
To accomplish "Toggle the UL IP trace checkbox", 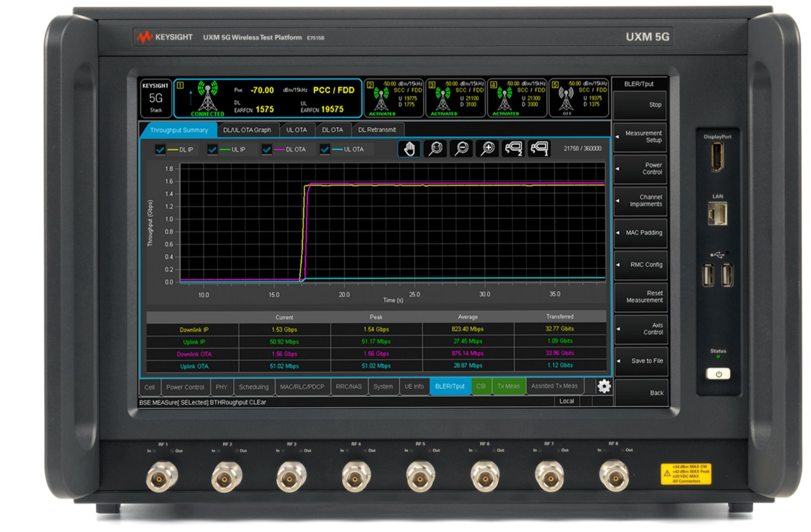I will [x=213, y=149].
